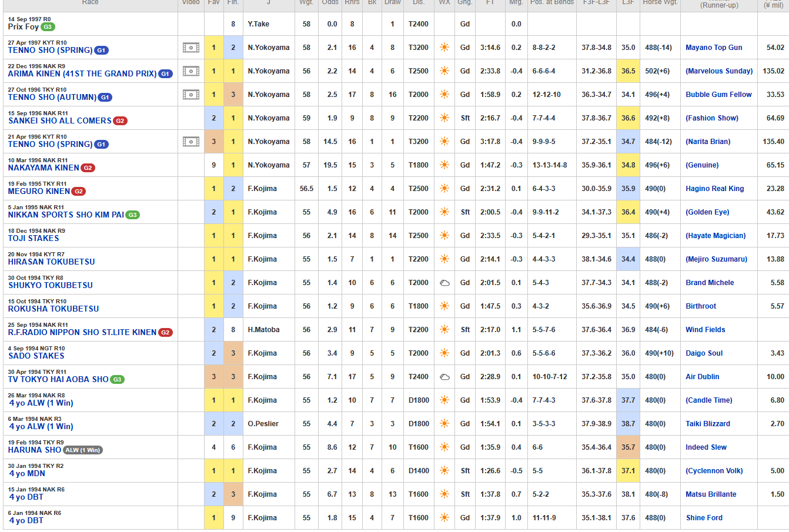Open TENNO SHO (AUTUMN) race link
789x532 pixels.
coord(52,98)
